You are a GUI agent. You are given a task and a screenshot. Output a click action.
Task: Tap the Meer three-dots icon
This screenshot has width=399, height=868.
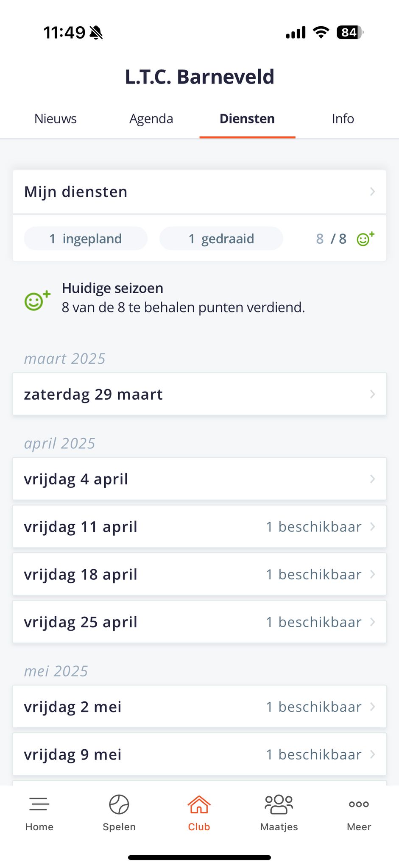click(359, 804)
